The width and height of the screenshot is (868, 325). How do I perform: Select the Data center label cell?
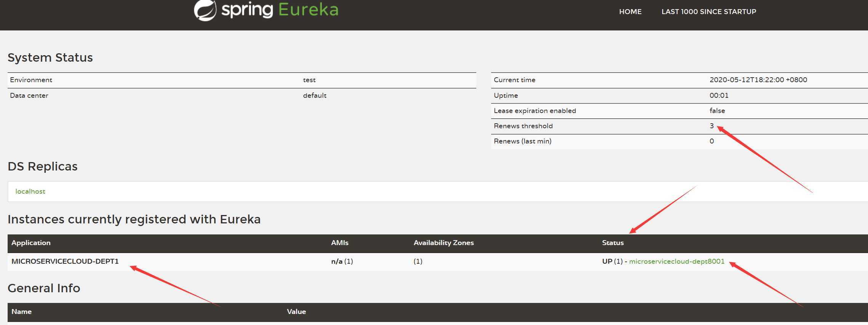point(29,96)
